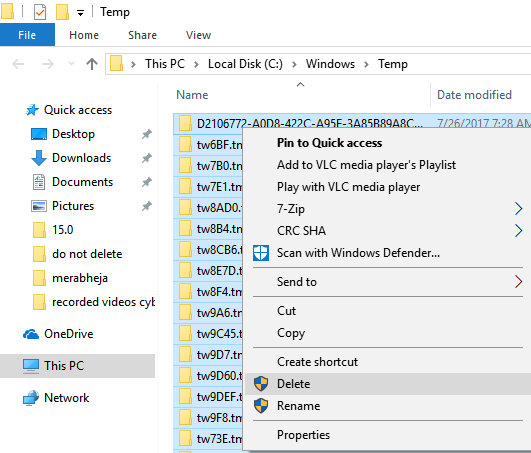Image resolution: width=531 pixels, height=453 pixels.
Task: Select the tw7B0 folder icon
Action: (185, 165)
